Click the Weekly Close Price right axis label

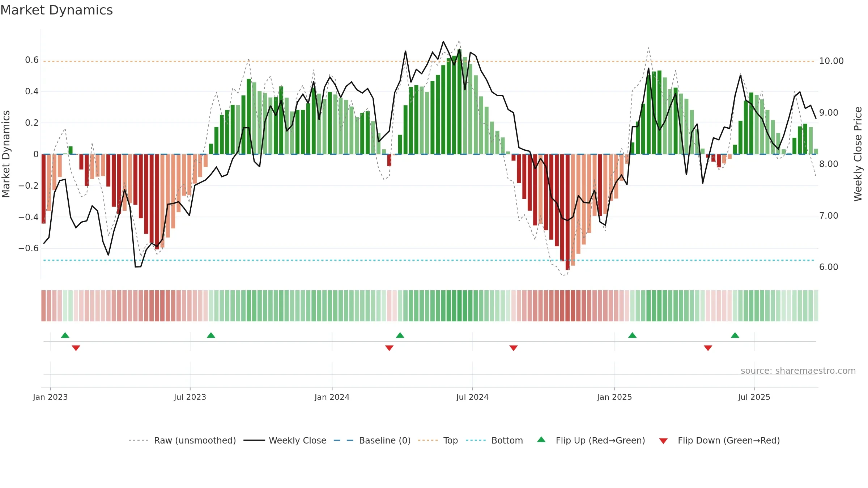[x=858, y=154]
